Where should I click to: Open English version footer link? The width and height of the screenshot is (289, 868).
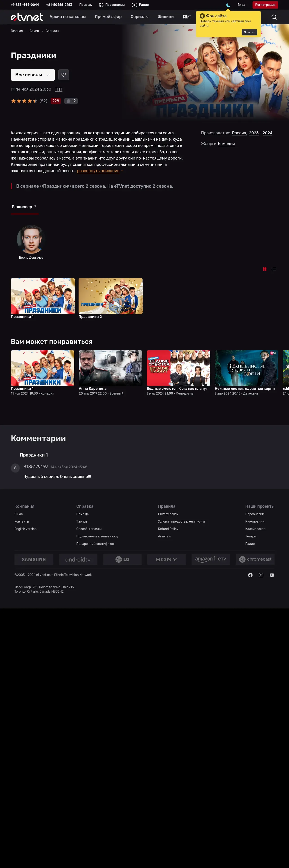point(25,529)
